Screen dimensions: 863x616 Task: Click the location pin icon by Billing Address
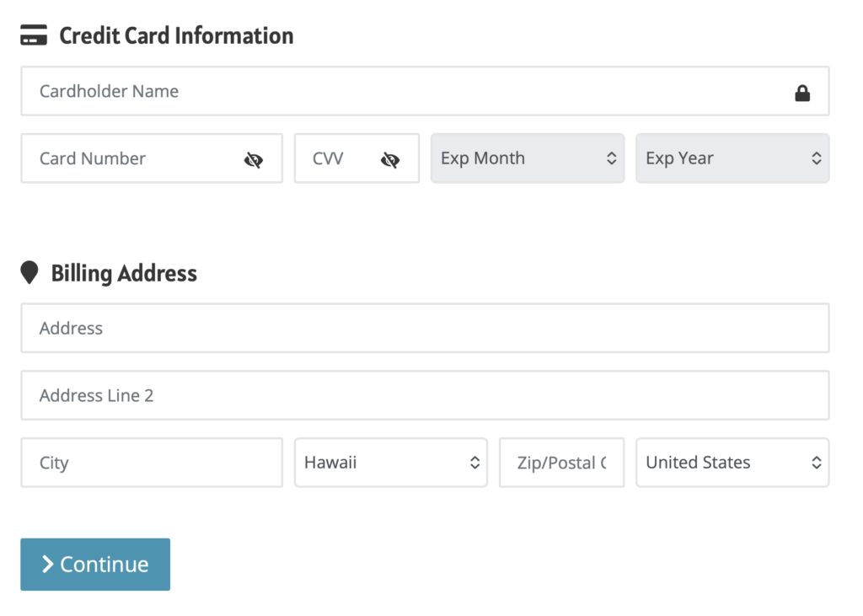tap(29, 272)
